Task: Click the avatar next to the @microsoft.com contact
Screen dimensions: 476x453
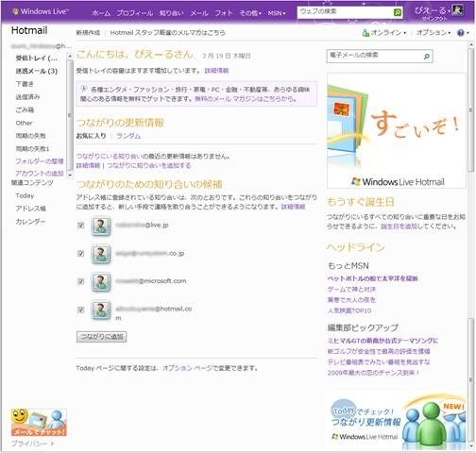Action: (x=101, y=281)
